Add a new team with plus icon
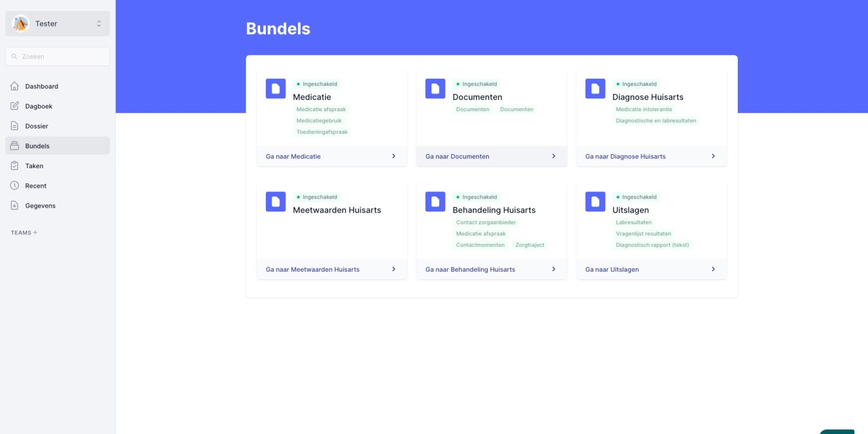 [35, 233]
